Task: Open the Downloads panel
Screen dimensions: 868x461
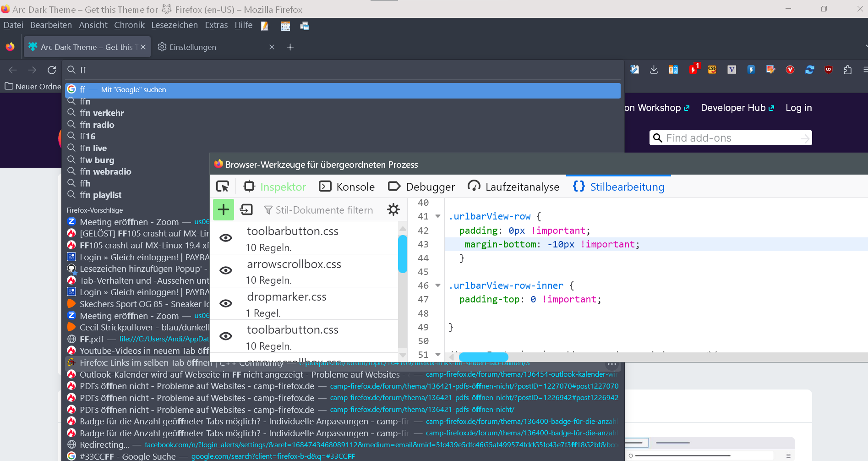Action: click(654, 70)
